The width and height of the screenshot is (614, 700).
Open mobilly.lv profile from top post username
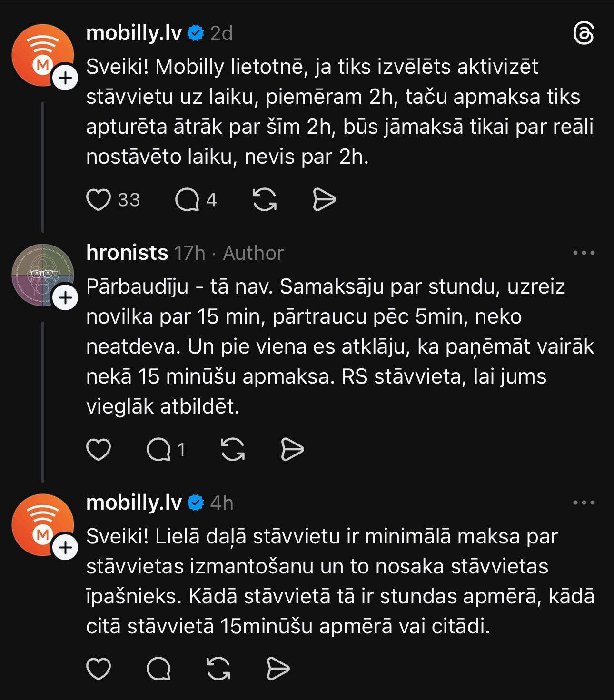134,33
